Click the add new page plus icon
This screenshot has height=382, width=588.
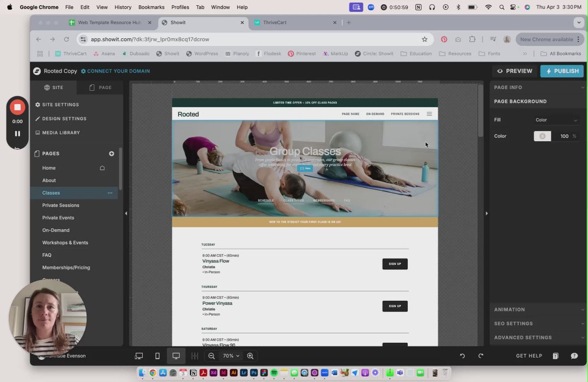pyautogui.click(x=111, y=153)
